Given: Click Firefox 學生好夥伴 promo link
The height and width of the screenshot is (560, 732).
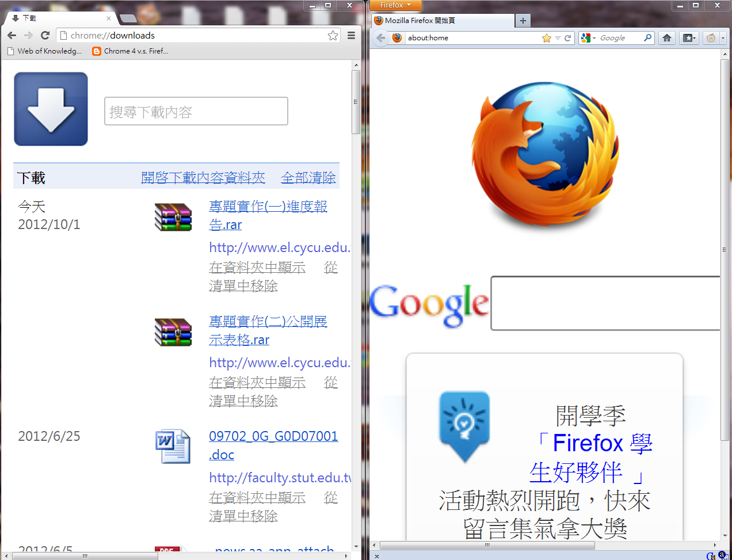Looking at the screenshot, I should click(x=591, y=458).
